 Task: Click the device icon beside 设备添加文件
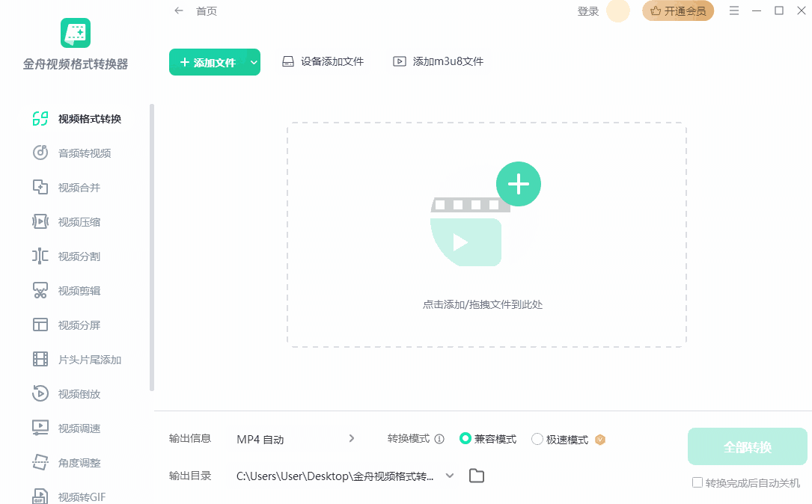click(x=288, y=61)
